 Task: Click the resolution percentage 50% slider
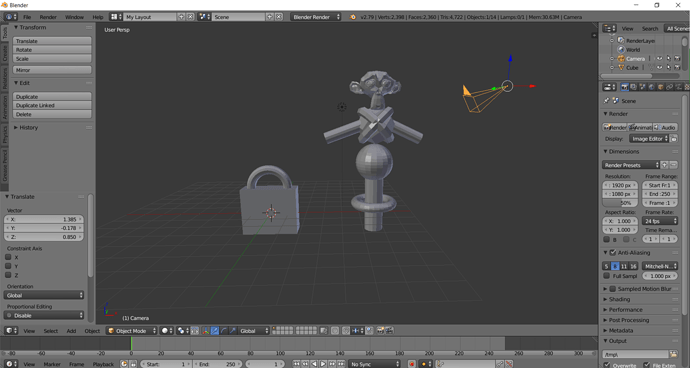(x=620, y=203)
